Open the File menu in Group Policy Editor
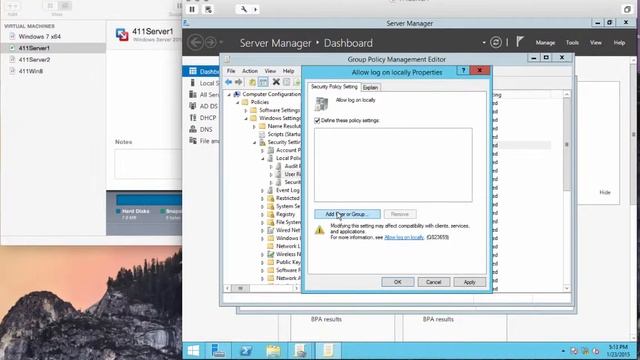The width and height of the screenshot is (640, 360). pos(231,71)
